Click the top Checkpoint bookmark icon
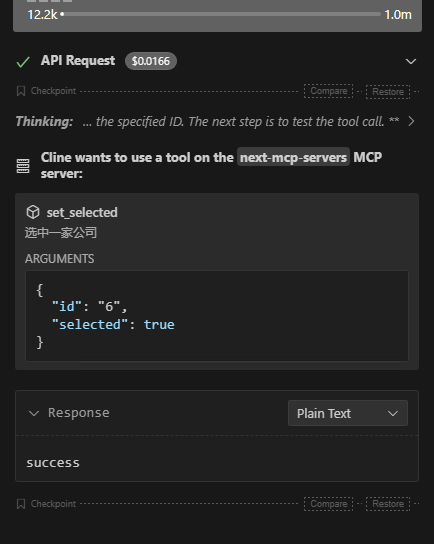Viewport: 434px width, 544px height. [21, 91]
